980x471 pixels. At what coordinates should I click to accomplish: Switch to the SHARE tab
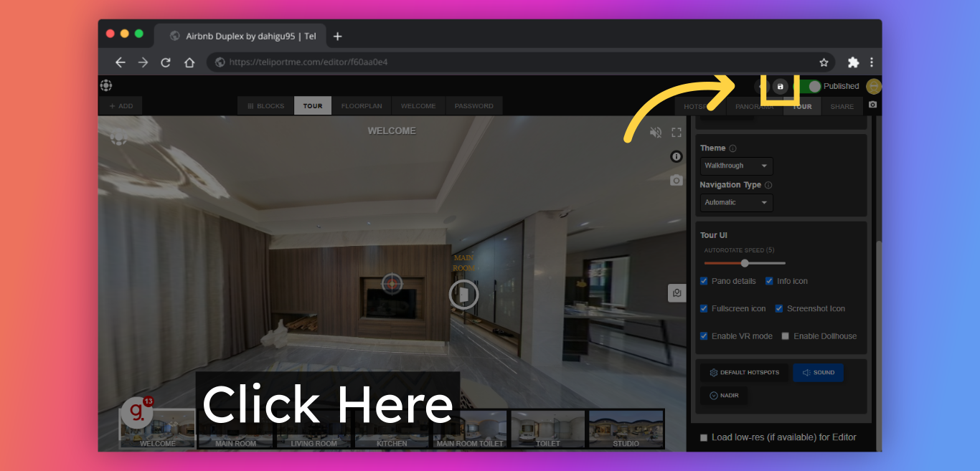coord(842,106)
